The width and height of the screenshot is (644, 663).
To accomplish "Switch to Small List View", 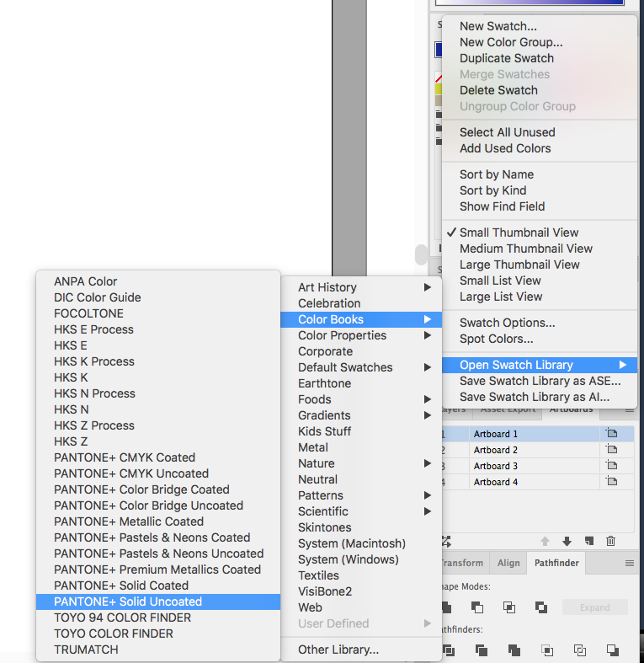I will click(540, 281).
